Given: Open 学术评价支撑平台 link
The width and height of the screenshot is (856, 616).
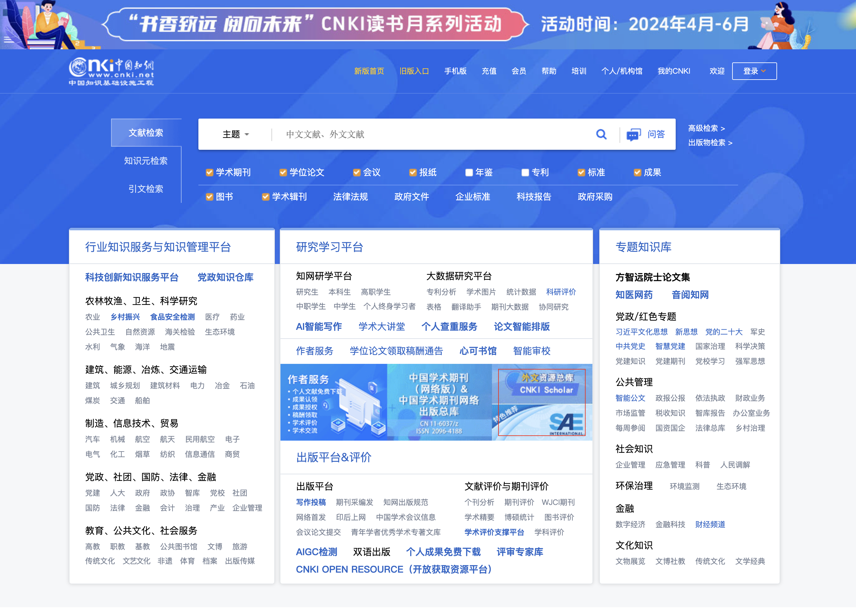Looking at the screenshot, I should point(494,532).
